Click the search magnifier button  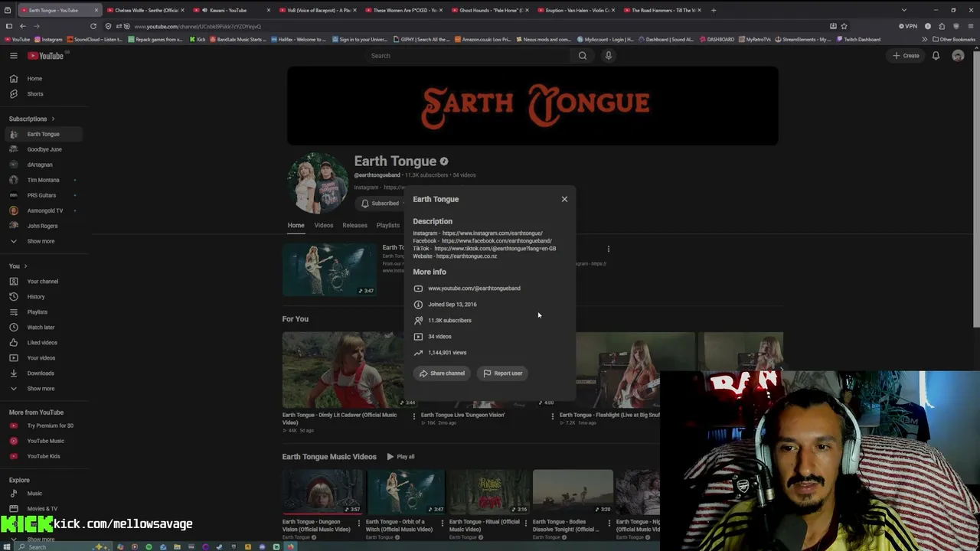point(583,56)
